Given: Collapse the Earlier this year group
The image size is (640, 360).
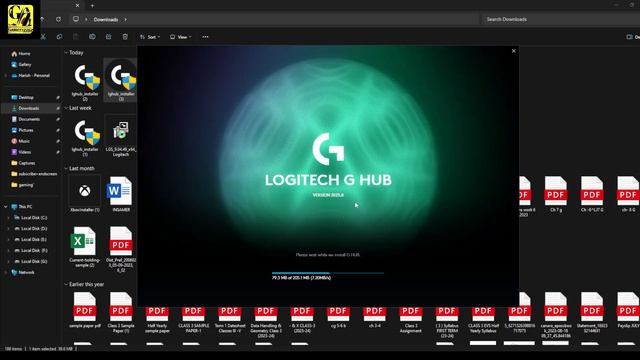Looking at the screenshot, I should (66, 284).
